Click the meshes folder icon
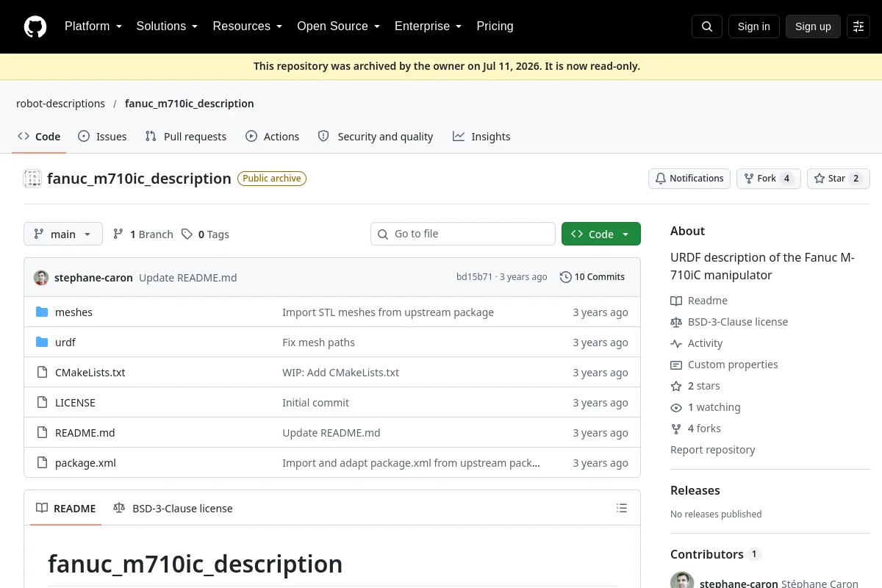 coord(42,312)
